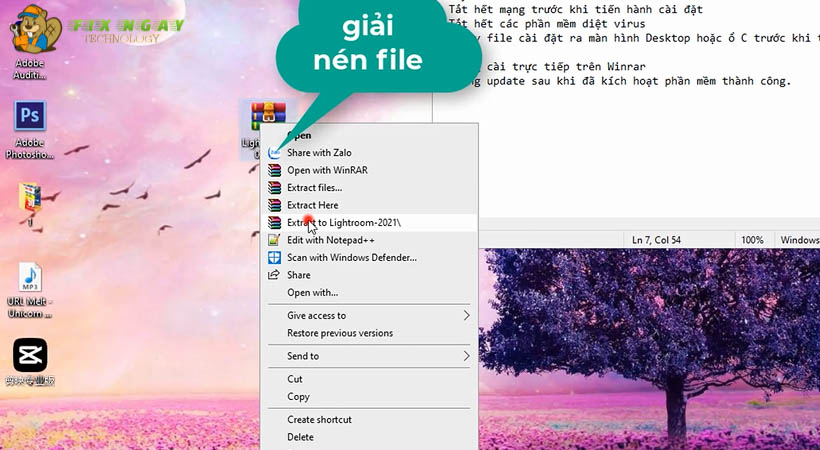The image size is (820, 450).
Task: Click the Windows Defender shield icon in menu
Action: (275, 257)
